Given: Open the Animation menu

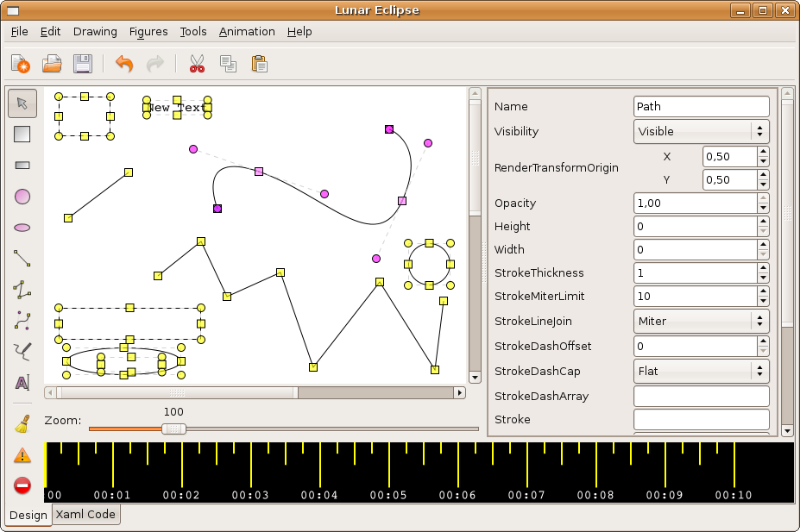Looking at the screenshot, I should (x=247, y=32).
